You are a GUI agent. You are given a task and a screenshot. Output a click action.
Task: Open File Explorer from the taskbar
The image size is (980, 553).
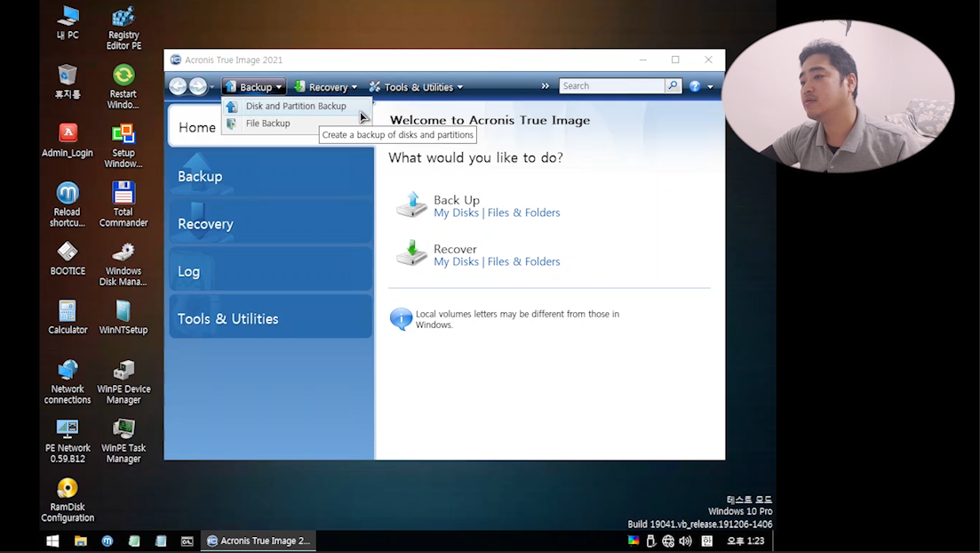click(x=81, y=541)
